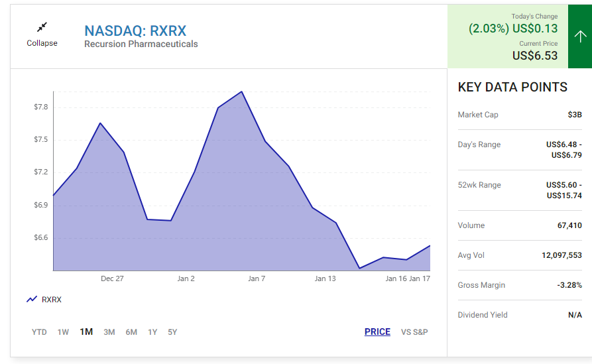Click the $7.5 y-axis price label

pos(41,140)
